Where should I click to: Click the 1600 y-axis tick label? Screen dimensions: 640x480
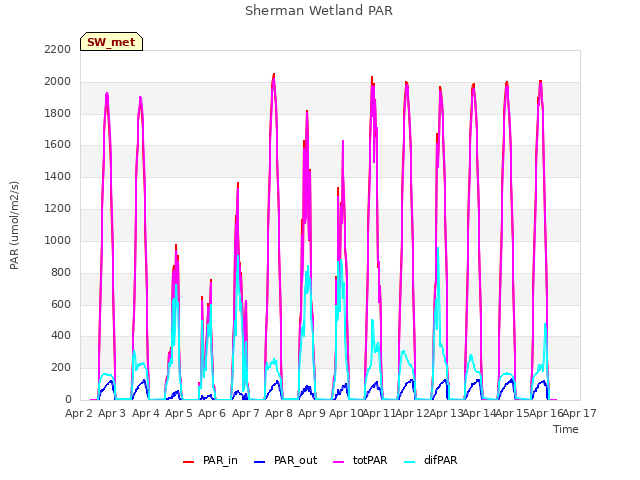pyautogui.click(x=58, y=145)
